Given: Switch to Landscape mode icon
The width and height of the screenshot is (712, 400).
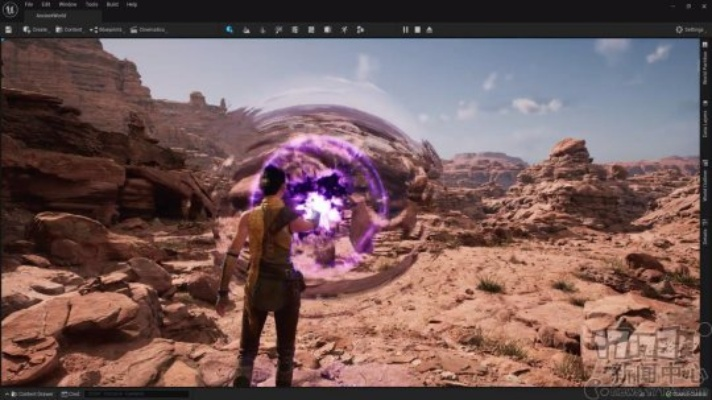Looking at the screenshot, I should point(246,30).
